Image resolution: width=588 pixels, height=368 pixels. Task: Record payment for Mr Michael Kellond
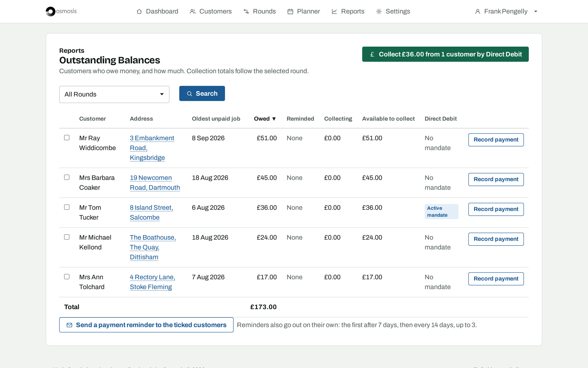click(x=496, y=239)
